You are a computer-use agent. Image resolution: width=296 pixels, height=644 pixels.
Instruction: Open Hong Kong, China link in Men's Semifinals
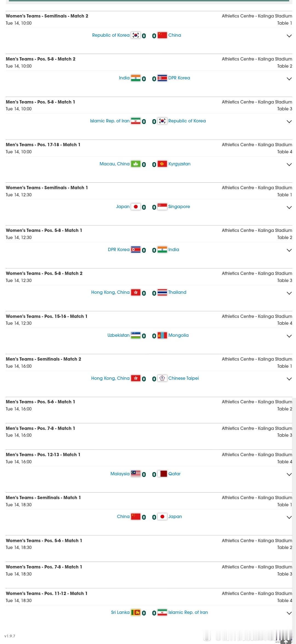coord(110,378)
